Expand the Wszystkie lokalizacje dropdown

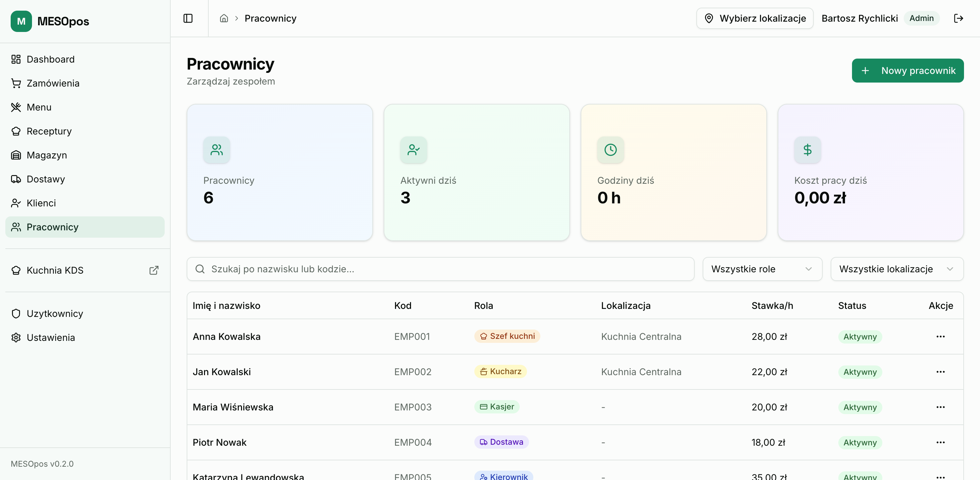[897, 269]
